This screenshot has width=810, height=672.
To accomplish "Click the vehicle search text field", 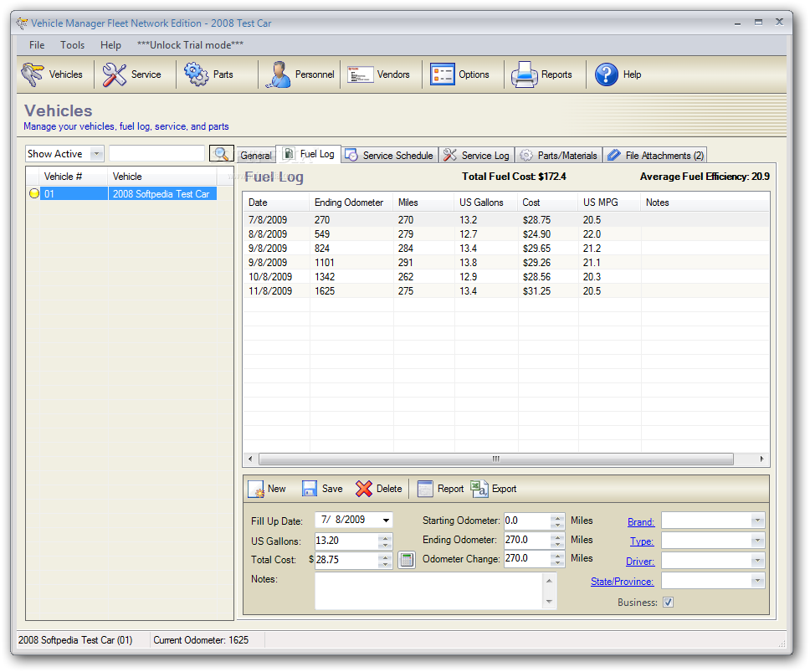I will (157, 153).
